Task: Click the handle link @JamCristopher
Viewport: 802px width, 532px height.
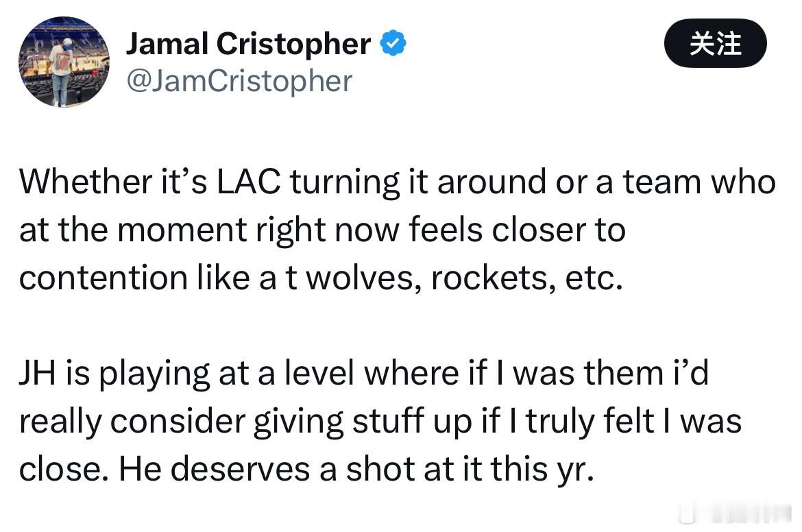Action: click(239, 80)
